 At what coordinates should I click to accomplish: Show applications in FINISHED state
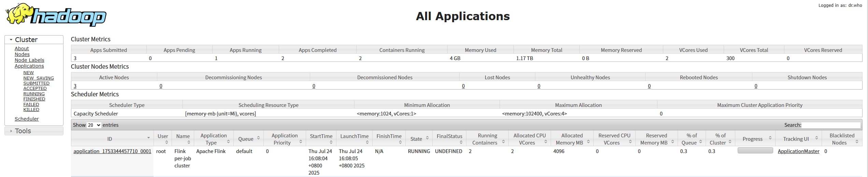tap(34, 99)
